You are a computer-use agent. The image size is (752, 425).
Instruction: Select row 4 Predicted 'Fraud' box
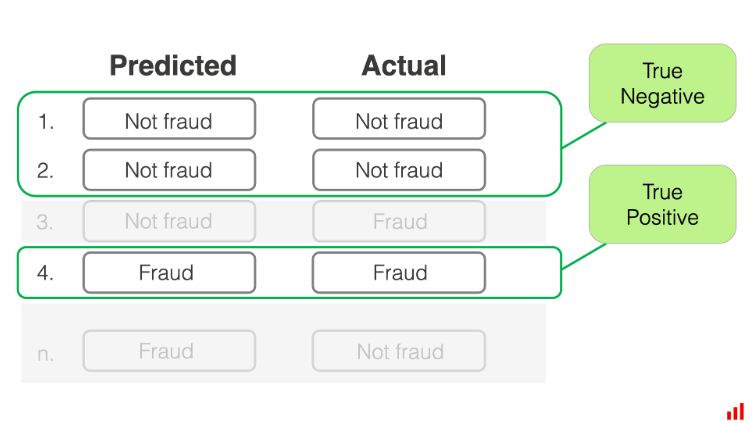click(x=169, y=272)
